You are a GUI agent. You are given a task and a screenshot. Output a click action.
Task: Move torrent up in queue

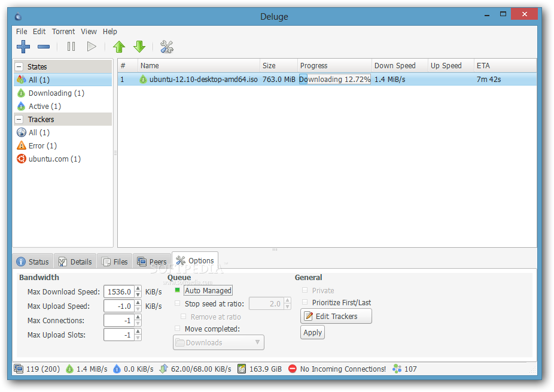click(x=119, y=47)
